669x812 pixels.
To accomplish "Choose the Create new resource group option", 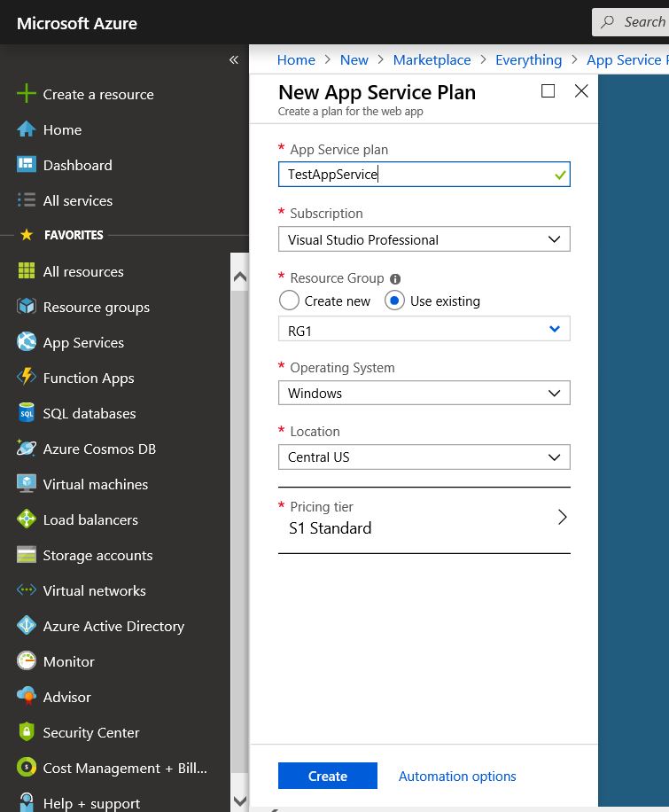I will (288, 301).
